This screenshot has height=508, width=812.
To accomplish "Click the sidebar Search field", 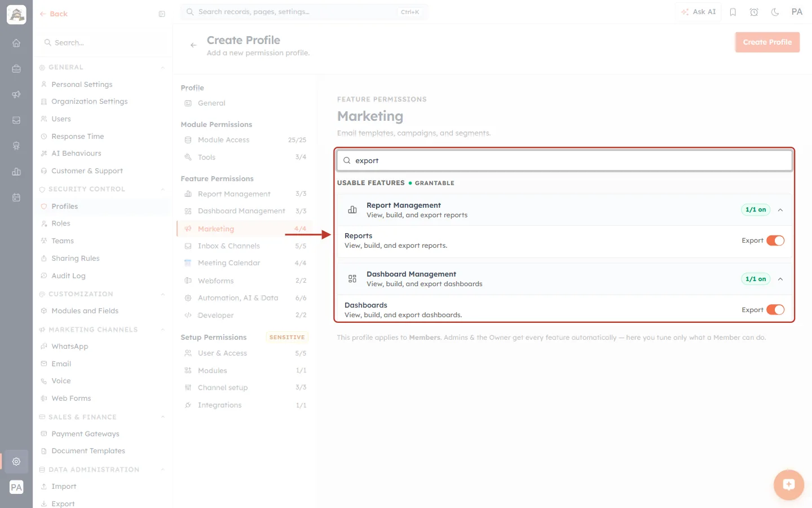I will click(x=103, y=43).
